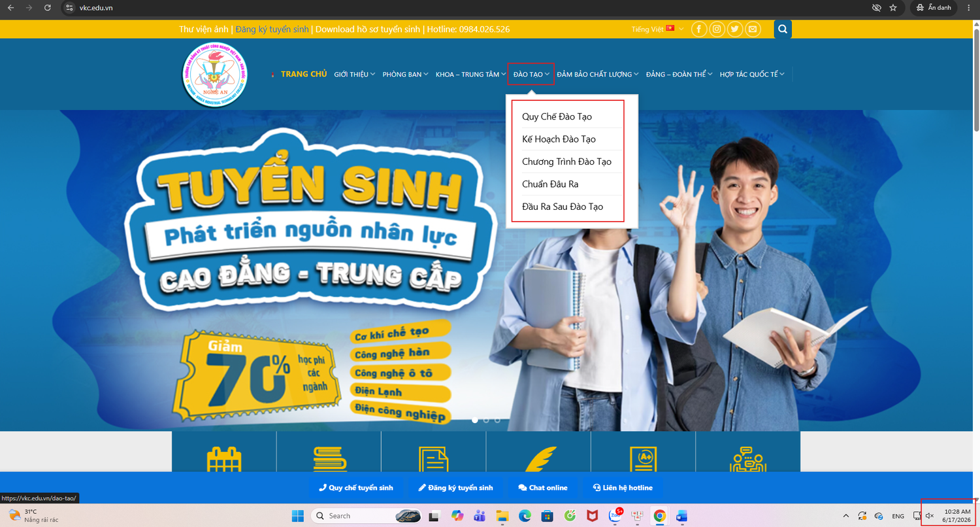Open the Thư viện ảnh link
Viewport: 980px width, 527px height.
point(203,29)
